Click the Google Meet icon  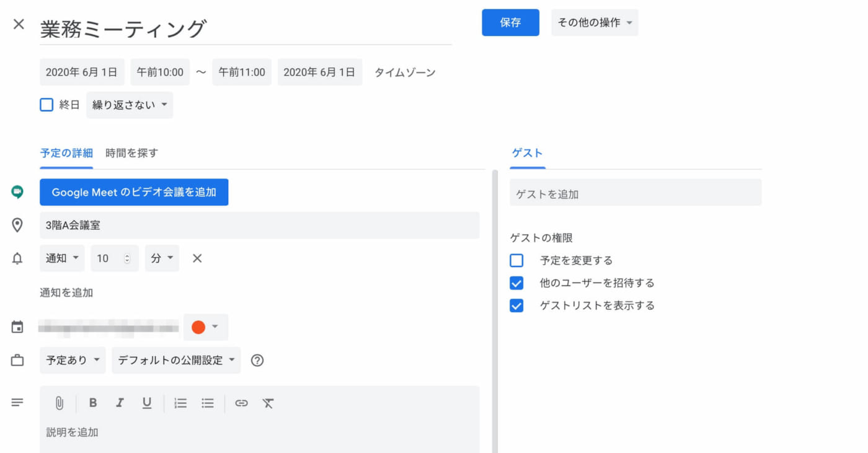[17, 192]
